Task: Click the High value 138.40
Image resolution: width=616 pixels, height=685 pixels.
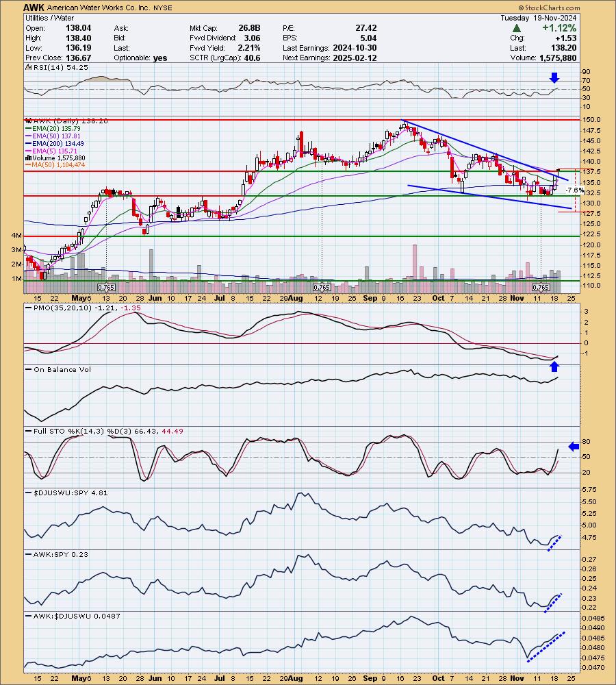Action: (x=79, y=38)
